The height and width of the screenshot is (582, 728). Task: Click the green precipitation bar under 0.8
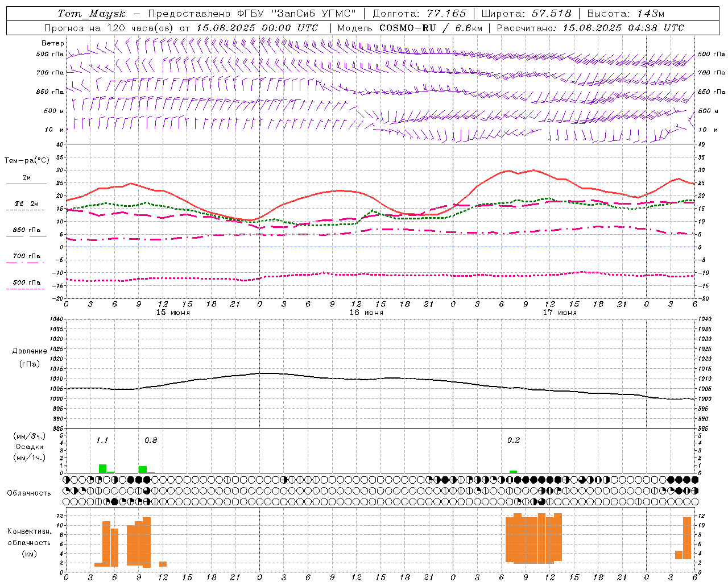tap(143, 469)
